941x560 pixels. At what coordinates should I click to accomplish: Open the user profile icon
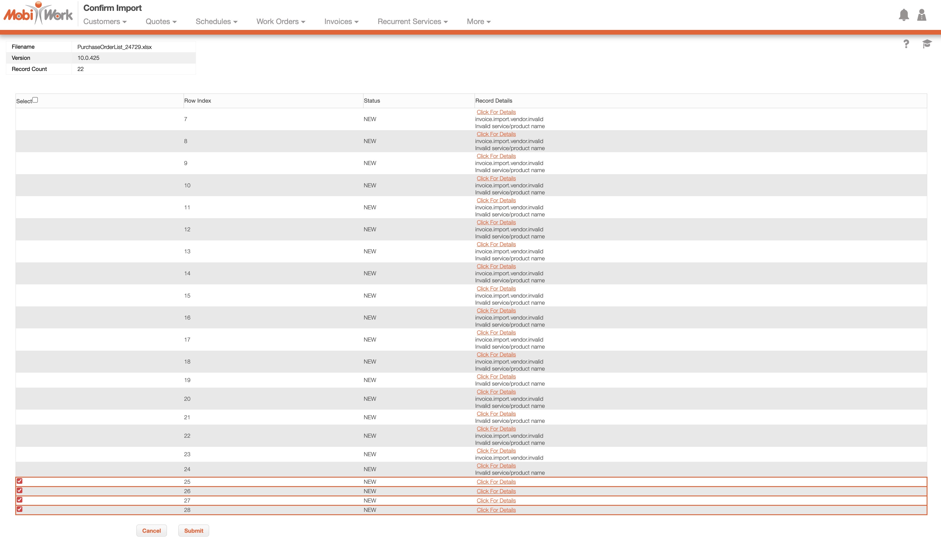pos(921,15)
